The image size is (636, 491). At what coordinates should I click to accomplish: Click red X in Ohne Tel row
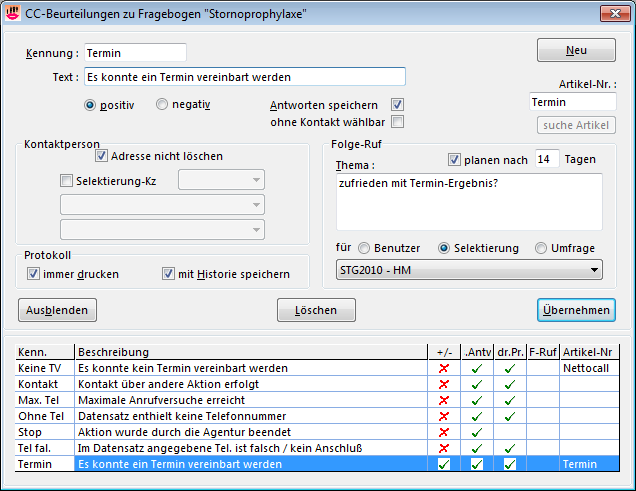click(x=443, y=416)
